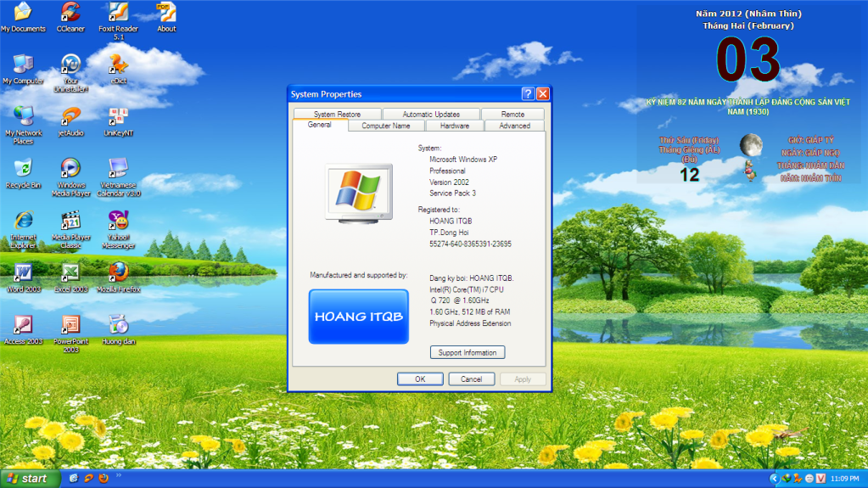
Task: Open the UniKeyNT shortcut
Action: (x=118, y=122)
